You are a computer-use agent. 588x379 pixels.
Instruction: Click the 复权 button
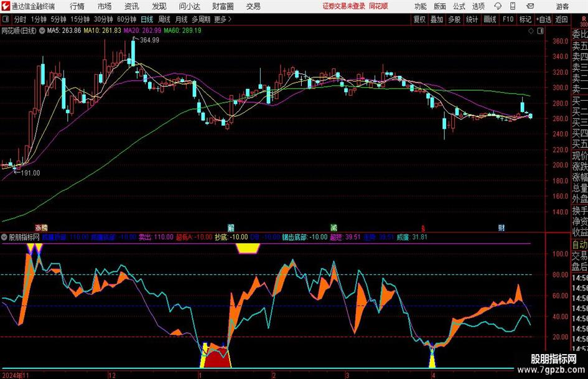point(419,19)
